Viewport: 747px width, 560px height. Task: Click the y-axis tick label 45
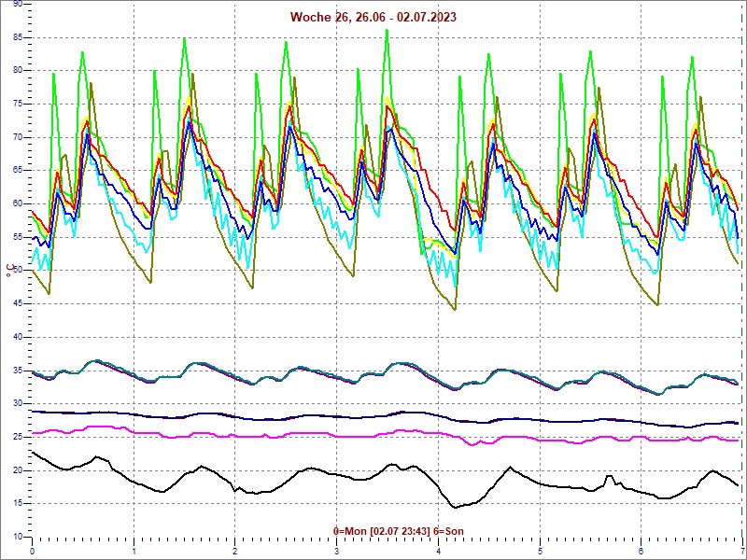tap(17, 304)
